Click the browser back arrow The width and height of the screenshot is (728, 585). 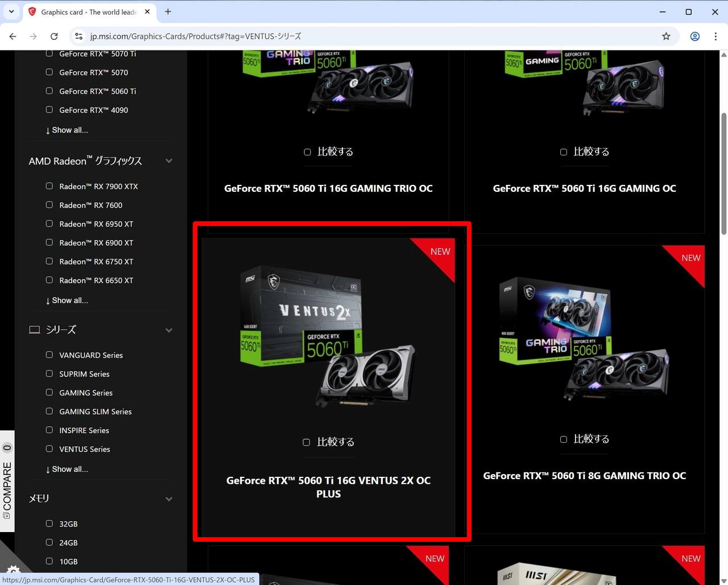click(13, 36)
